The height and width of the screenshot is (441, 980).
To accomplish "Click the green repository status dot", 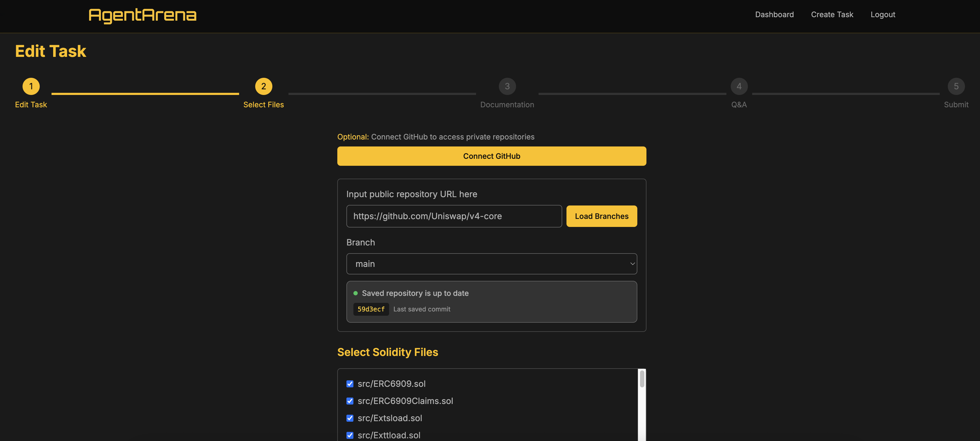I will [x=356, y=293].
